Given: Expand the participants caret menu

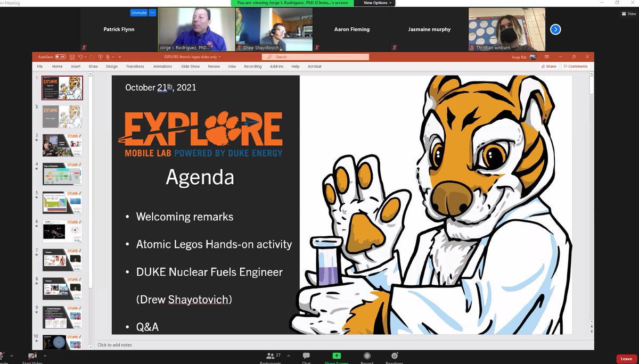Looking at the screenshot, I should tap(288, 355).
